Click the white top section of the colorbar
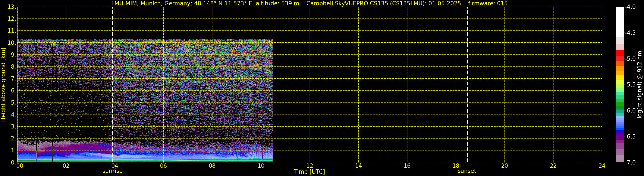The width and height of the screenshot is (644, 176). (620, 22)
